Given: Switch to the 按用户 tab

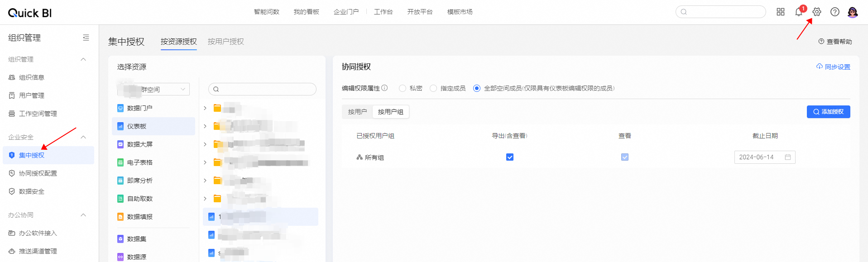Looking at the screenshot, I should 357,112.
